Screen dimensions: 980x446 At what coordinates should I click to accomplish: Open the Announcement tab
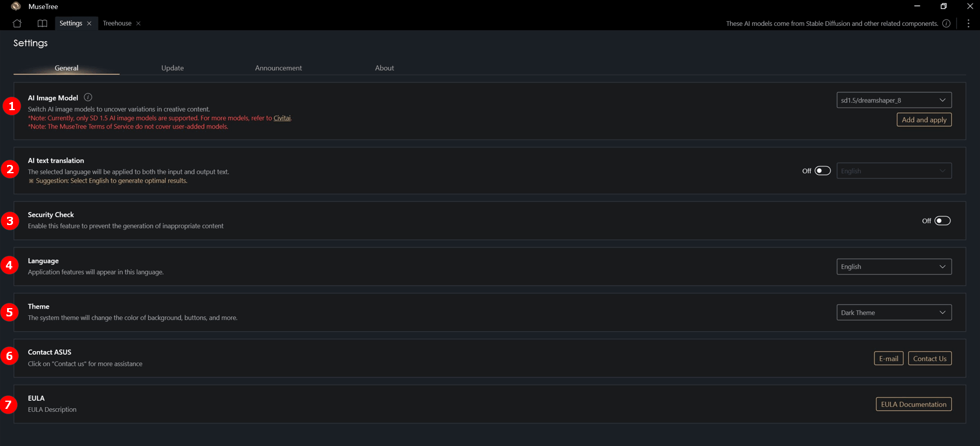click(x=278, y=68)
